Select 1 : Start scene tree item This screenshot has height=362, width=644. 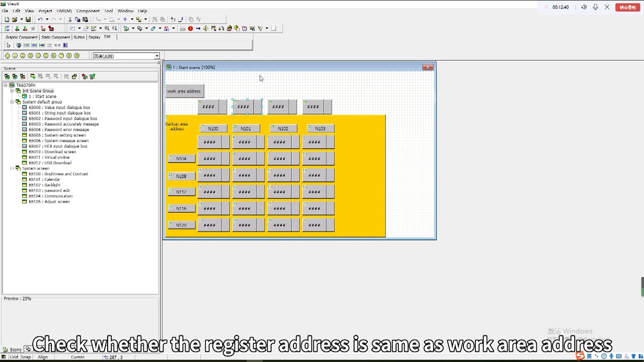(42, 97)
